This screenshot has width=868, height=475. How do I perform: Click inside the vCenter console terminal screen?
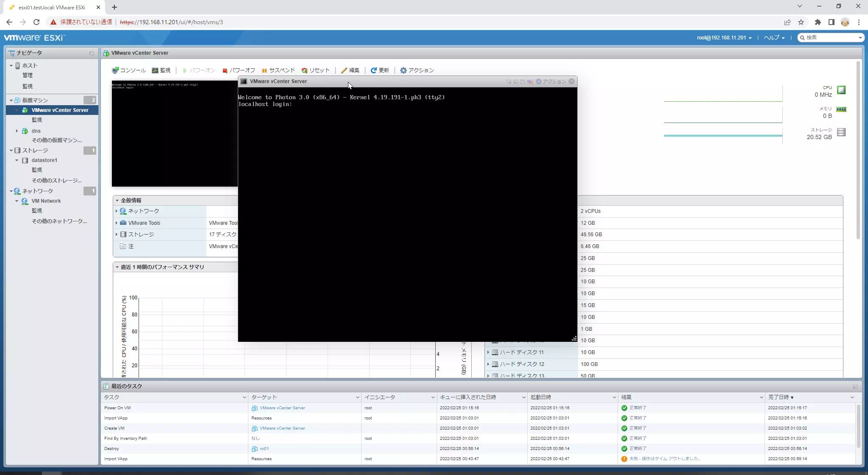(x=407, y=214)
